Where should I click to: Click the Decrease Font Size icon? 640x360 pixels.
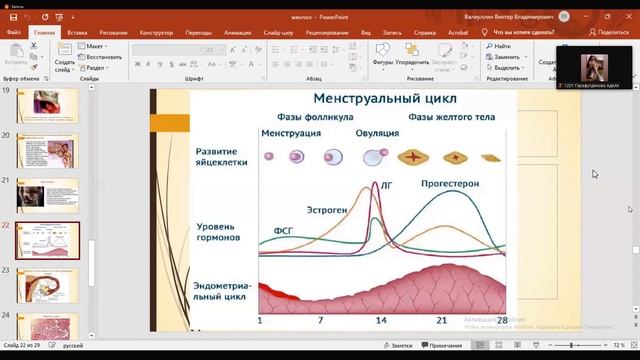(x=244, y=50)
